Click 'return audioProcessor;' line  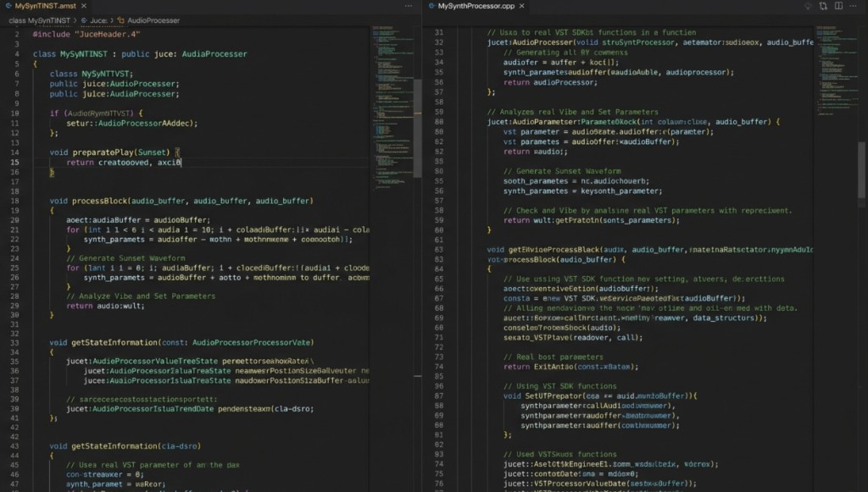[550, 82]
